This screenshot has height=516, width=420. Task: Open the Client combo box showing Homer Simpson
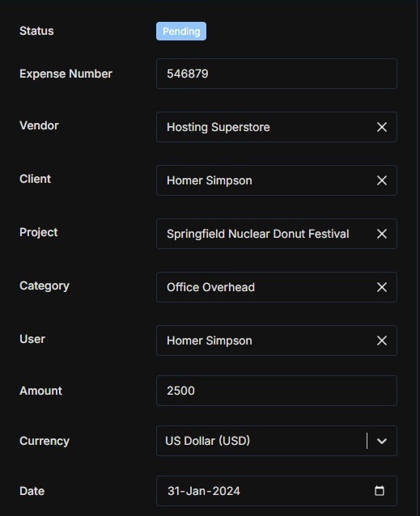click(277, 180)
